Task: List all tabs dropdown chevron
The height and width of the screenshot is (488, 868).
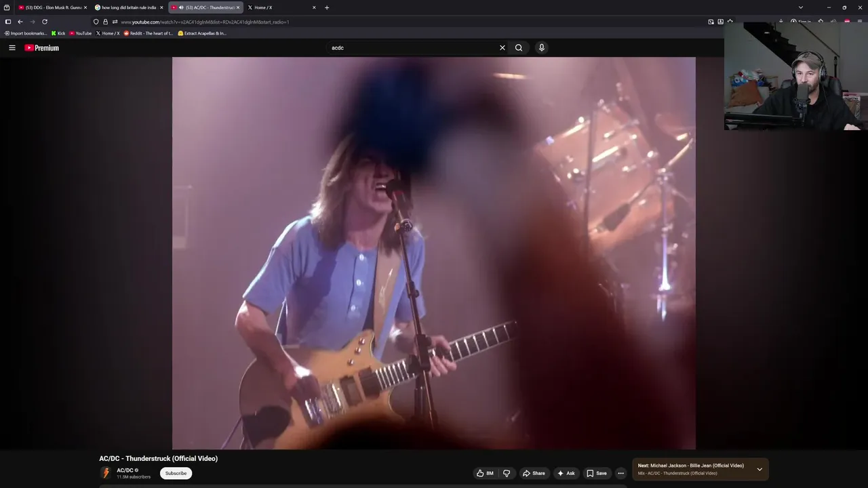Action: (x=801, y=7)
